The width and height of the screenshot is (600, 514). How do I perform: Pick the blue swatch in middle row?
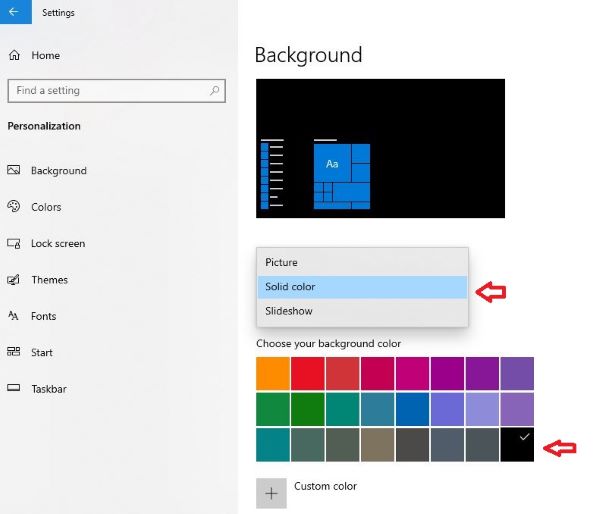[x=412, y=409]
